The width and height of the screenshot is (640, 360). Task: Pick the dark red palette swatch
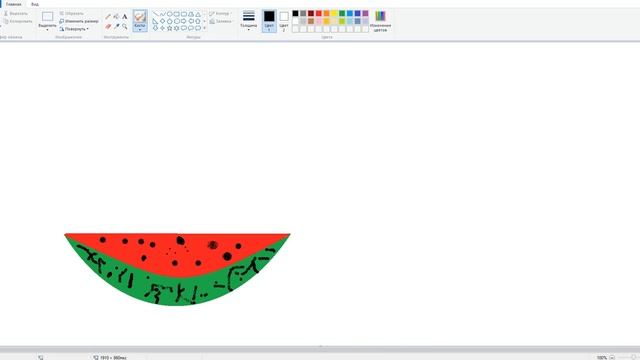311,13
